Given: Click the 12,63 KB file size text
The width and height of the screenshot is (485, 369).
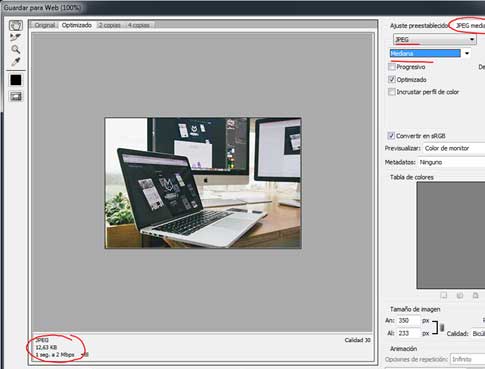Looking at the screenshot, I should [46, 347].
